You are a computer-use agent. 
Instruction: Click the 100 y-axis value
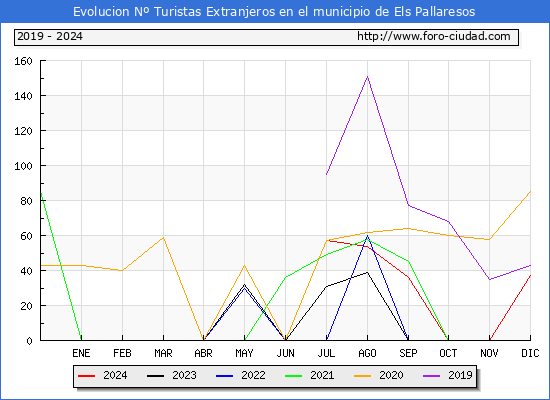(x=23, y=166)
